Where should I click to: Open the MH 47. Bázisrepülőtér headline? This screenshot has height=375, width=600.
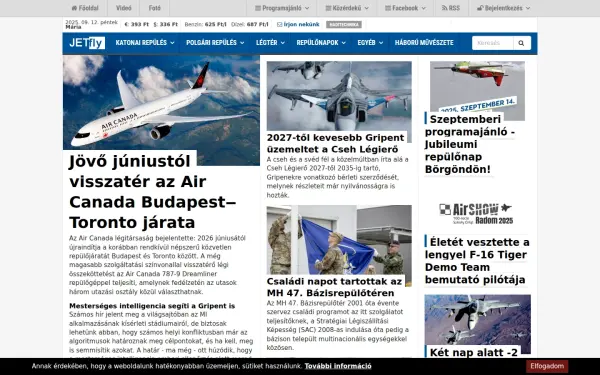click(334, 287)
